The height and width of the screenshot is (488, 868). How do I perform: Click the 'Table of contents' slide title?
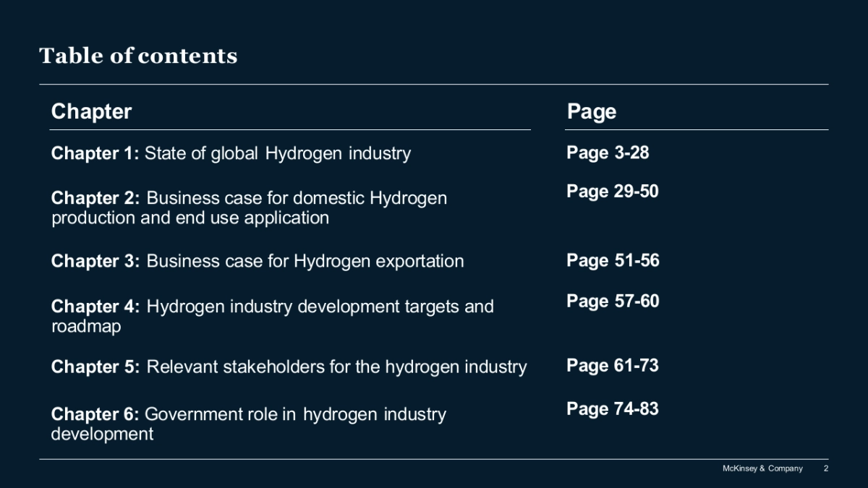coord(138,56)
